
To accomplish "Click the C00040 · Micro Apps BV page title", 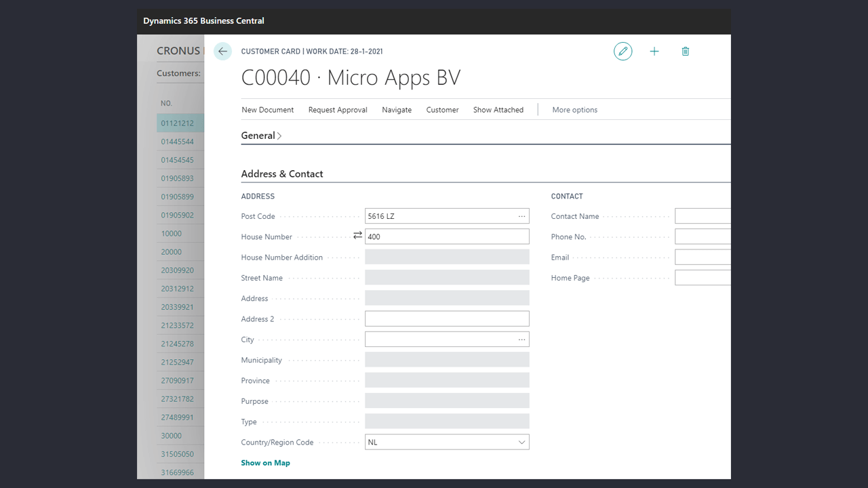I will [351, 78].
